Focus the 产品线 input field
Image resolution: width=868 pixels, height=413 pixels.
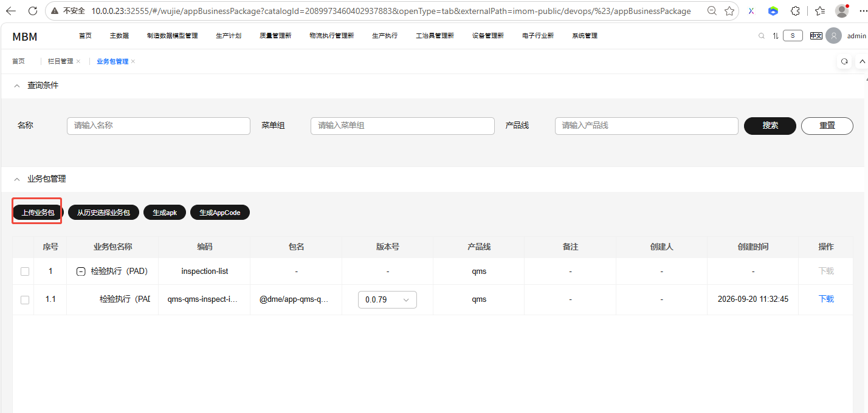[x=647, y=126]
